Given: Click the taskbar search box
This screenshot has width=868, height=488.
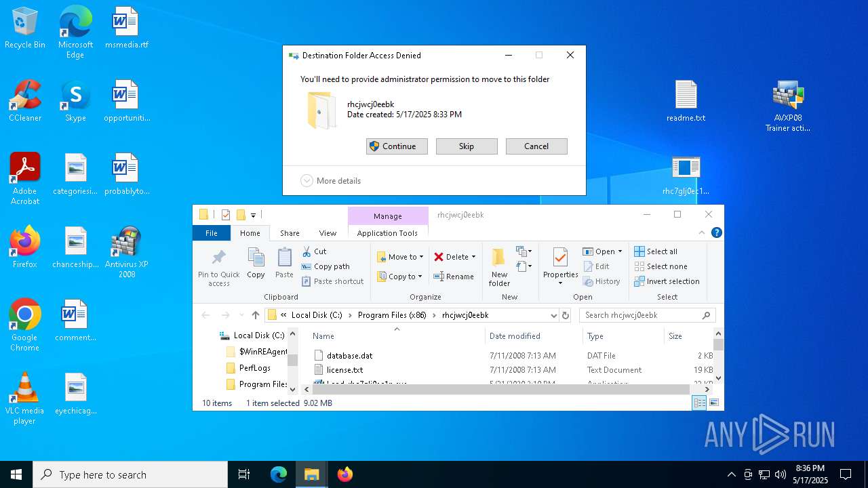Looking at the screenshot, I should pyautogui.click(x=130, y=474).
